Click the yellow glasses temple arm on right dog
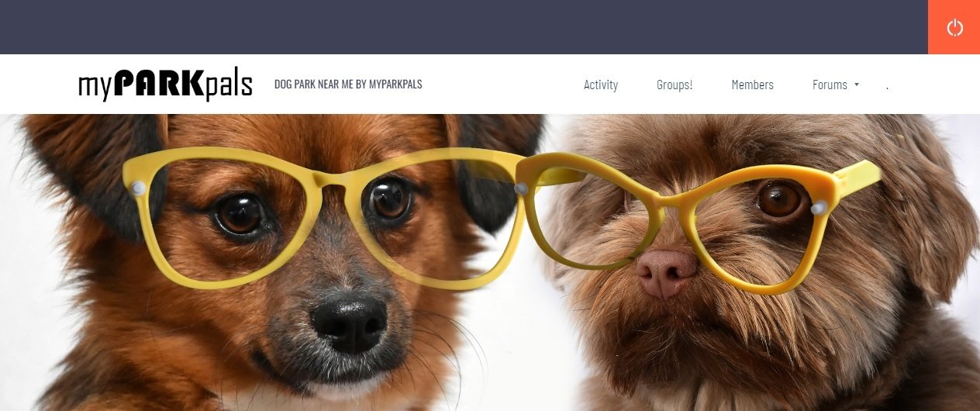Screen dimensions: 980x411 pos(857,177)
